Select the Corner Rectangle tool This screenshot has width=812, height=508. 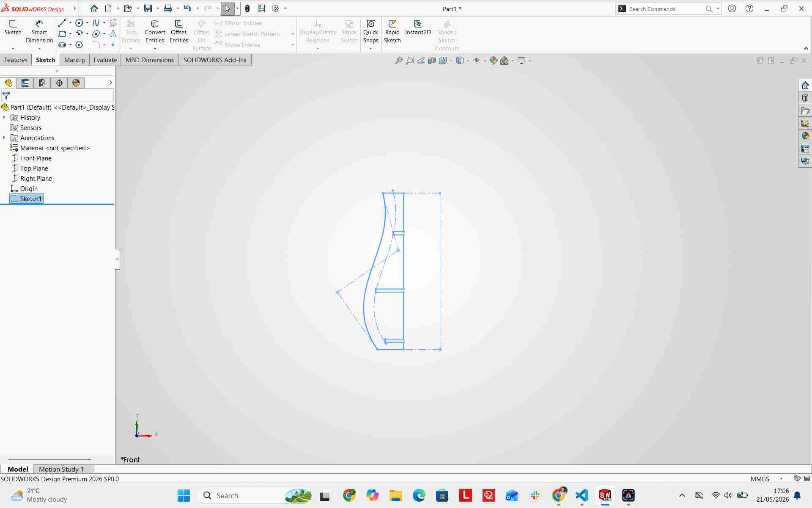pos(62,34)
